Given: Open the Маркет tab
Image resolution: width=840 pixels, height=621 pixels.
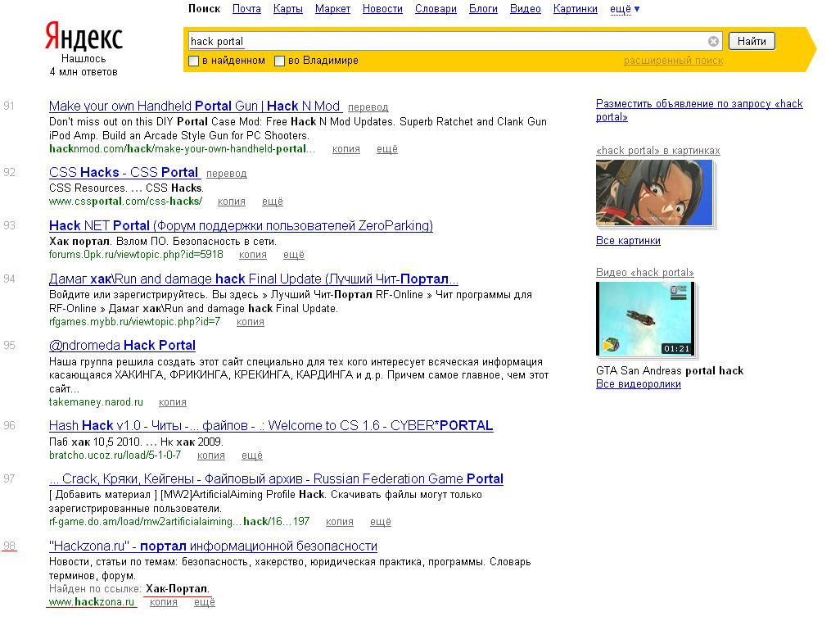Looking at the screenshot, I should (332, 8).
